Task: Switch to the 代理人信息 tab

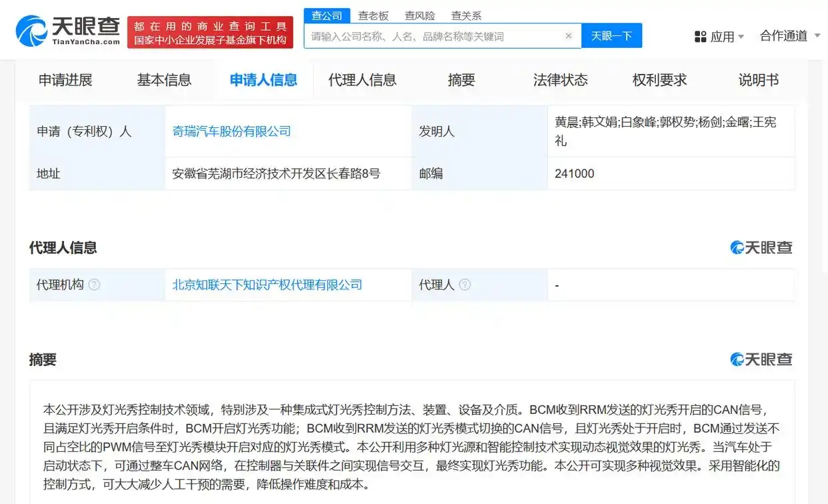Action: click(x=362, y=80)
